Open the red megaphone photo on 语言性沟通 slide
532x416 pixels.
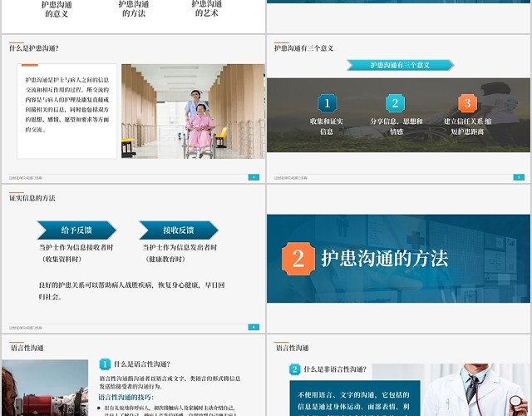point(45,388)
